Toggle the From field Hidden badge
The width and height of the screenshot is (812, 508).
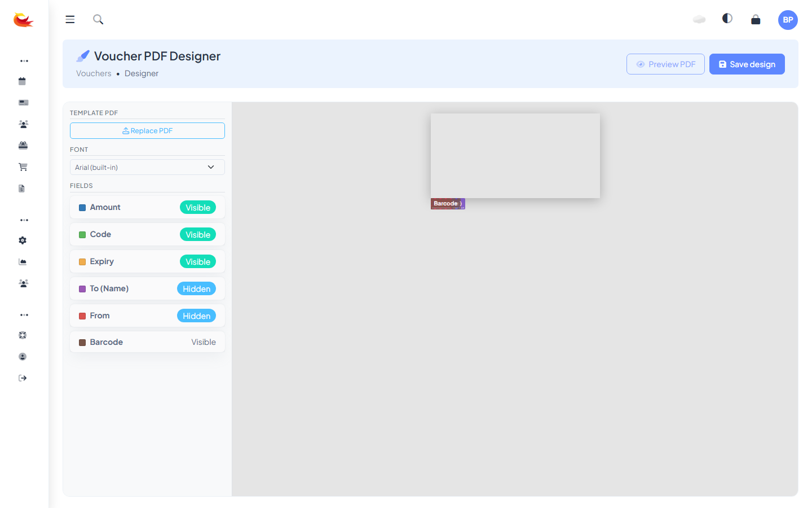[x=196, y=316]
